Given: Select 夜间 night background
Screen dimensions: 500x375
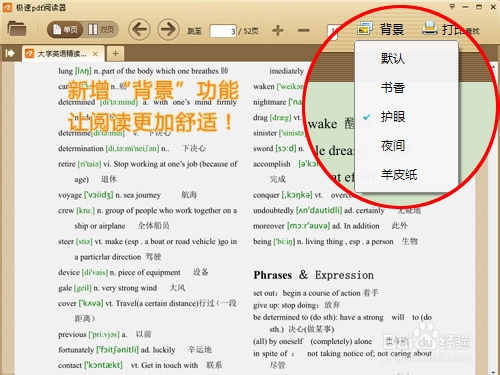Looking at the screenshot, I should coord(407,146).
